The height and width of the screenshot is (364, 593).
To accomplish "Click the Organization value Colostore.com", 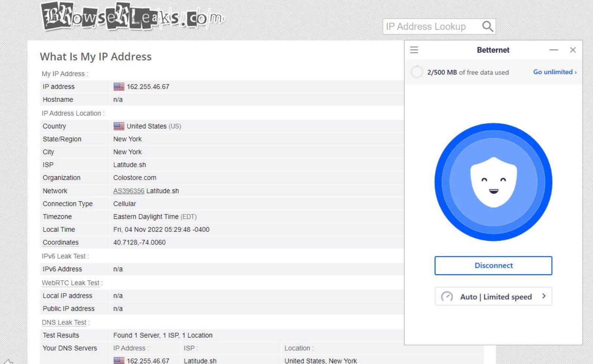I will coord(135,178).
